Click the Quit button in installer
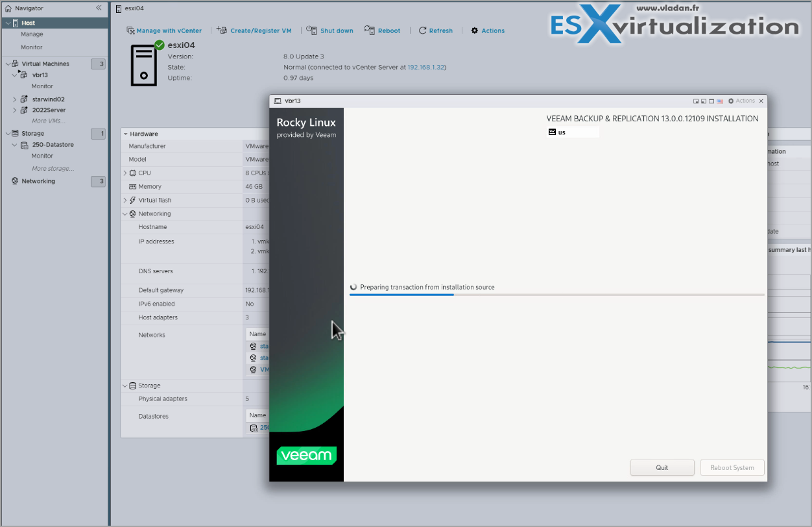Image resolution: width=812 pixels, height=527 pixels. (x=662, y=467)
